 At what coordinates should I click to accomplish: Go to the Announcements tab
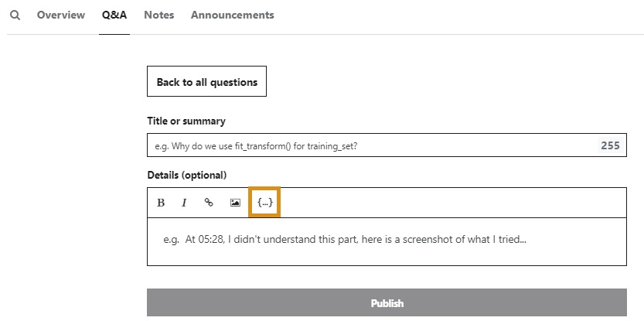pos(232,15)
